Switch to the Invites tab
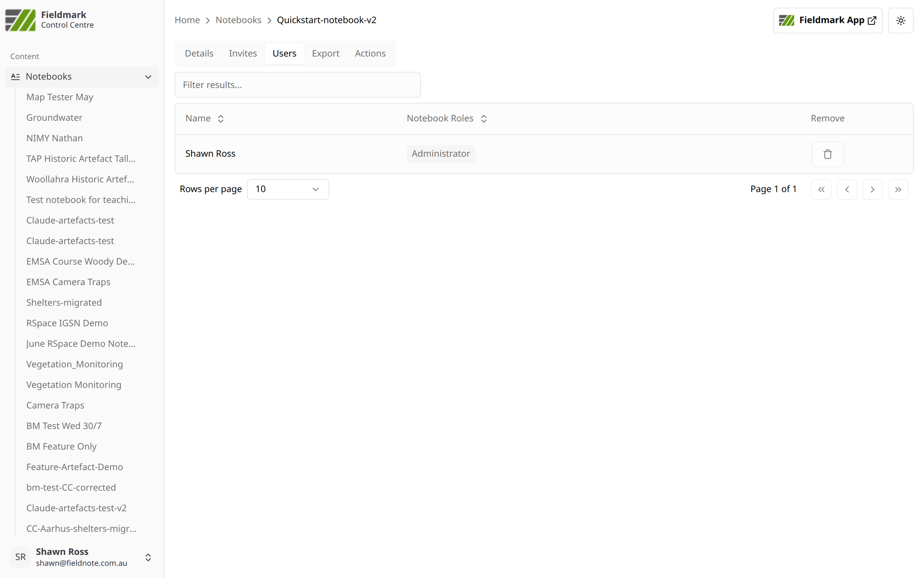Screen dimensions: 924x578 coord(243,53)
